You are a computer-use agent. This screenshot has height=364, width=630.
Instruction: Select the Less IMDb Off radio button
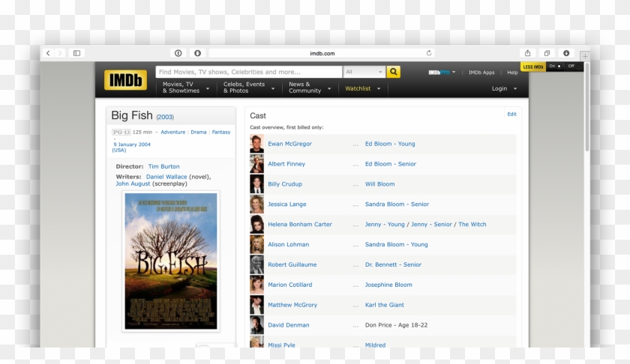point(578,66)
